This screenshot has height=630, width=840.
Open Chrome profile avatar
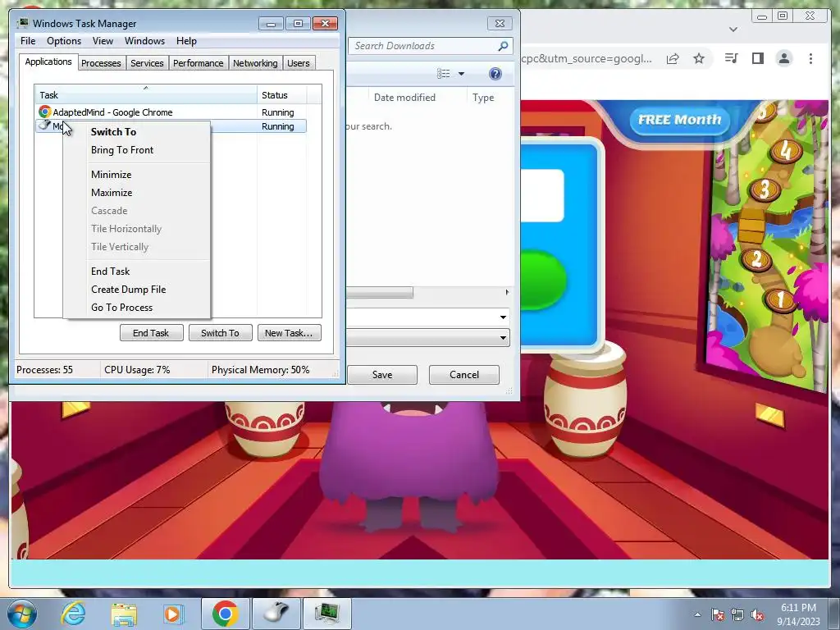tap(783, 58)
